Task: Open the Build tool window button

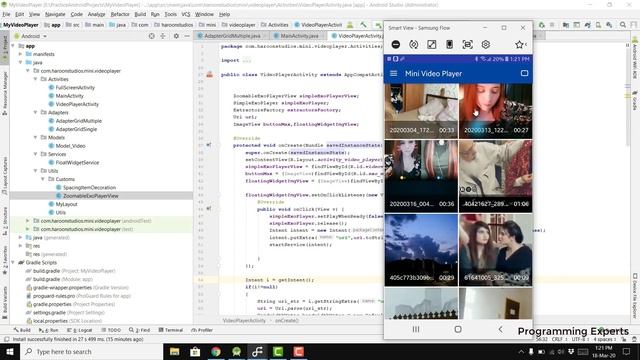Action: tap(22, 330)
